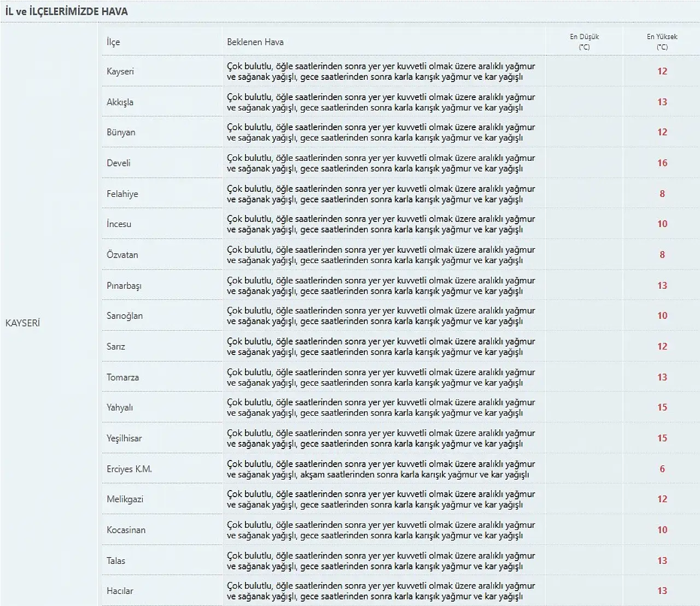700x606 pixels.
Task: Select the Develi district name
Action: point(119,162)
